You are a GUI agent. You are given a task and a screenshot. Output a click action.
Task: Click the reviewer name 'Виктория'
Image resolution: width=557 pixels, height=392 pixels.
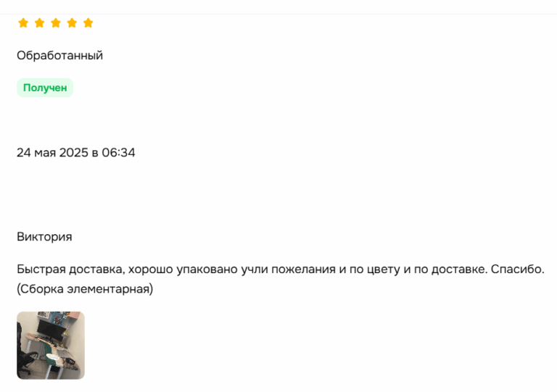(44, 237)
